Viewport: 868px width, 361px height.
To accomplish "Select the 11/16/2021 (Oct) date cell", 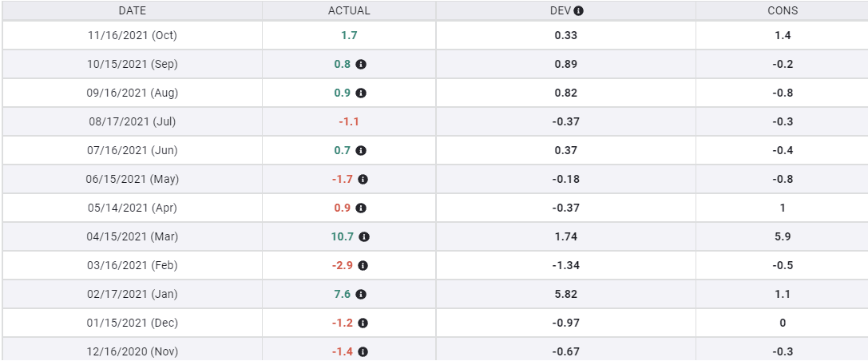I will pos(133,35).
